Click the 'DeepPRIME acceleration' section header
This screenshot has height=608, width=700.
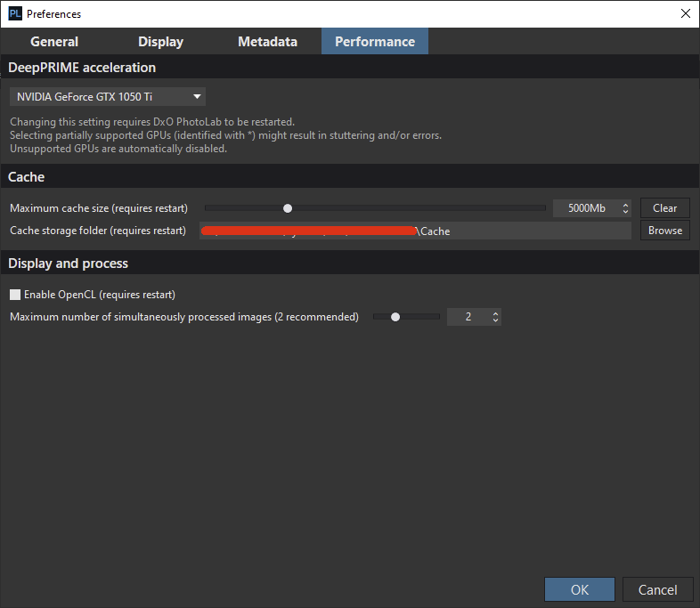tap(82, 68)
